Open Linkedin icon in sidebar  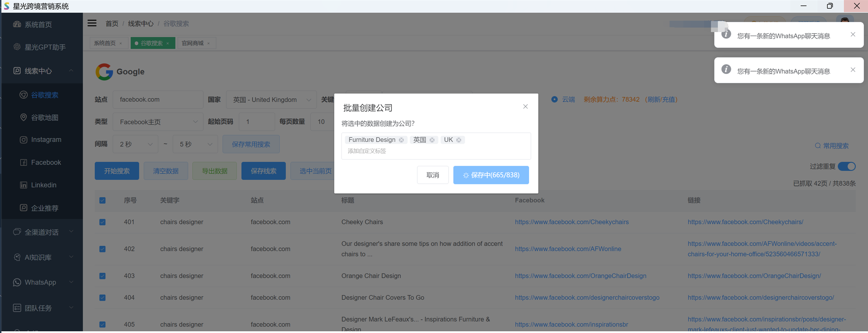coord(23,185)
